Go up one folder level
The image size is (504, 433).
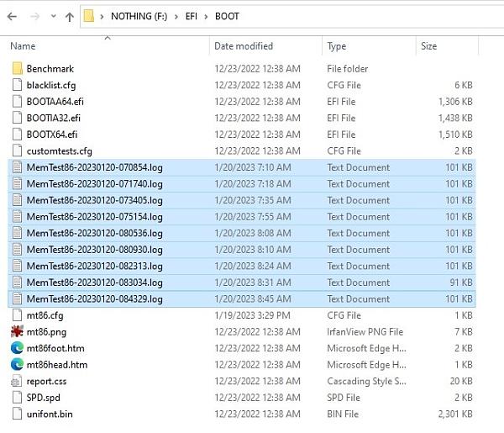pyautogui.click(x=70, y=17)
